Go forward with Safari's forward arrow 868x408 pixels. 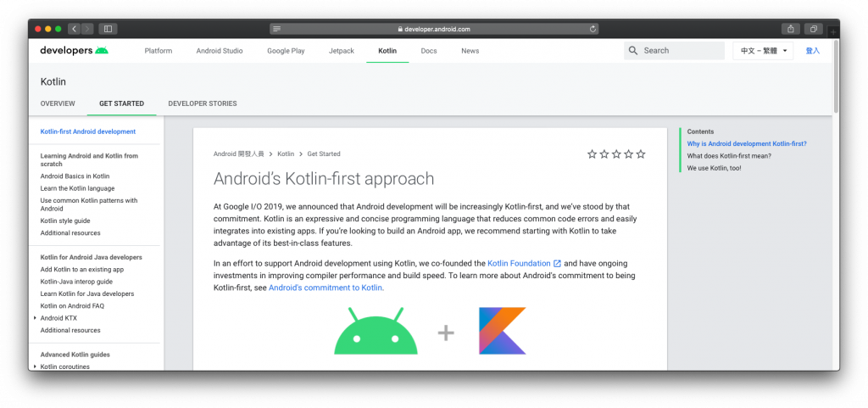click(87, 29)
